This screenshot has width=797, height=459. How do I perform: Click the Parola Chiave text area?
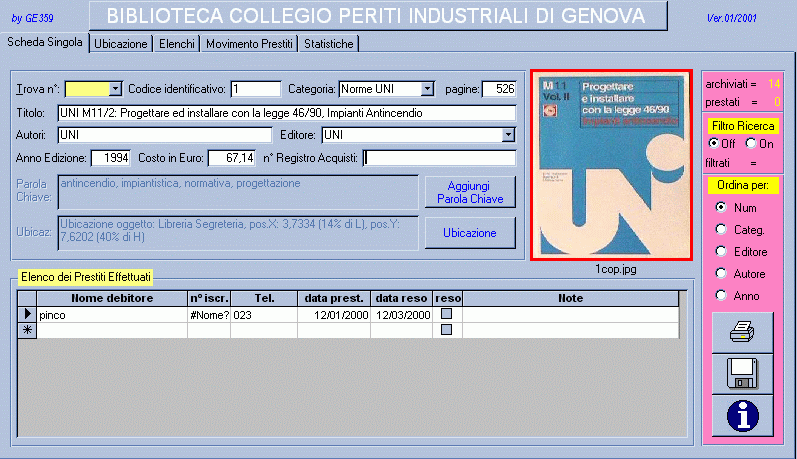(238, 192)
